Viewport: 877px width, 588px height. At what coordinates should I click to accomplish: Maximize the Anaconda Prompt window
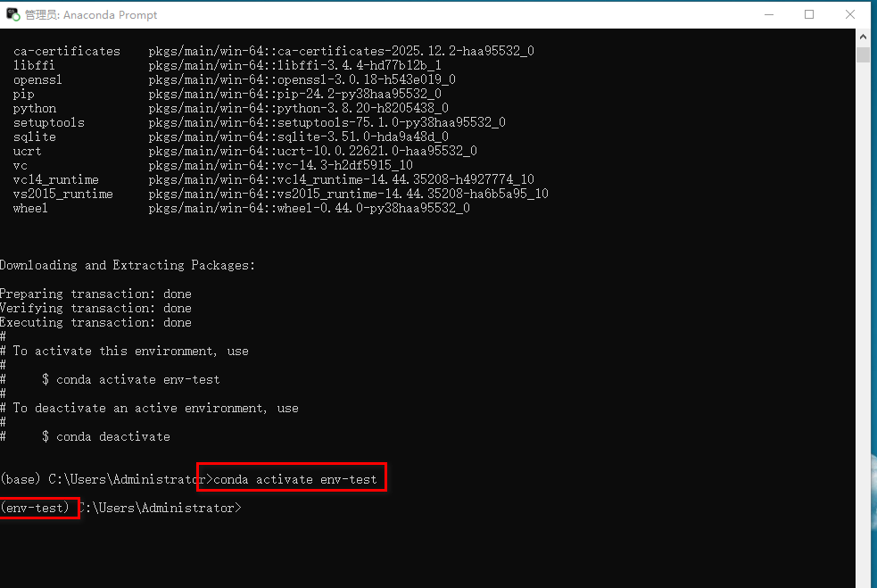pos(809,14)
